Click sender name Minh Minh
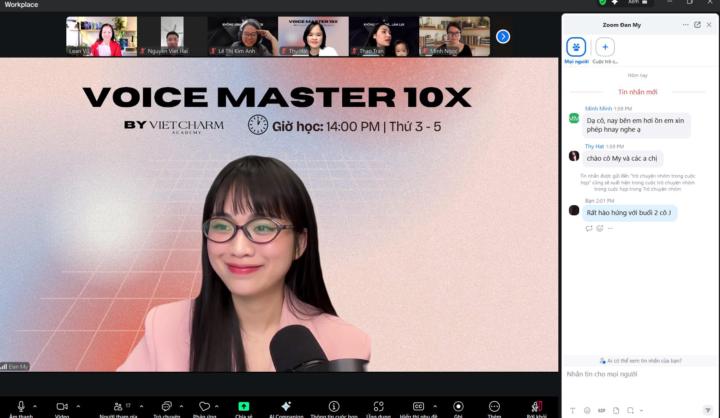 598,108
